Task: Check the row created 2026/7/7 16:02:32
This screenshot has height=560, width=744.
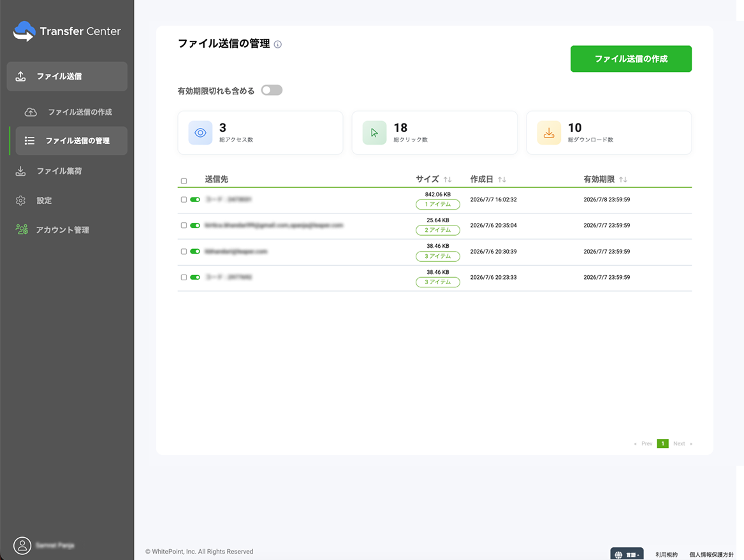Action: click(x=184, y=199)
